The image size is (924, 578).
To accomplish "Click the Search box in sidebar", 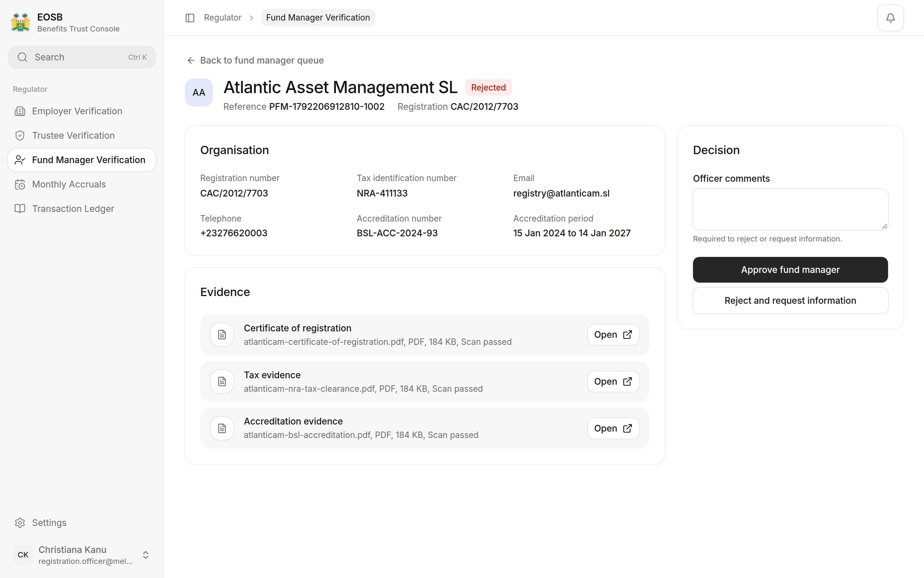I will click(82, 57).
